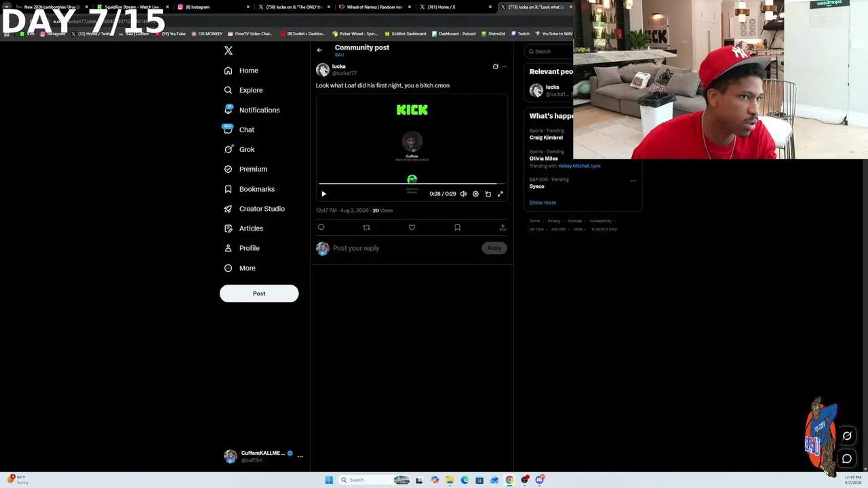This screenshot has width=868, height=488.
Task: Open lucka's avatar on the post
Action: 323,70
